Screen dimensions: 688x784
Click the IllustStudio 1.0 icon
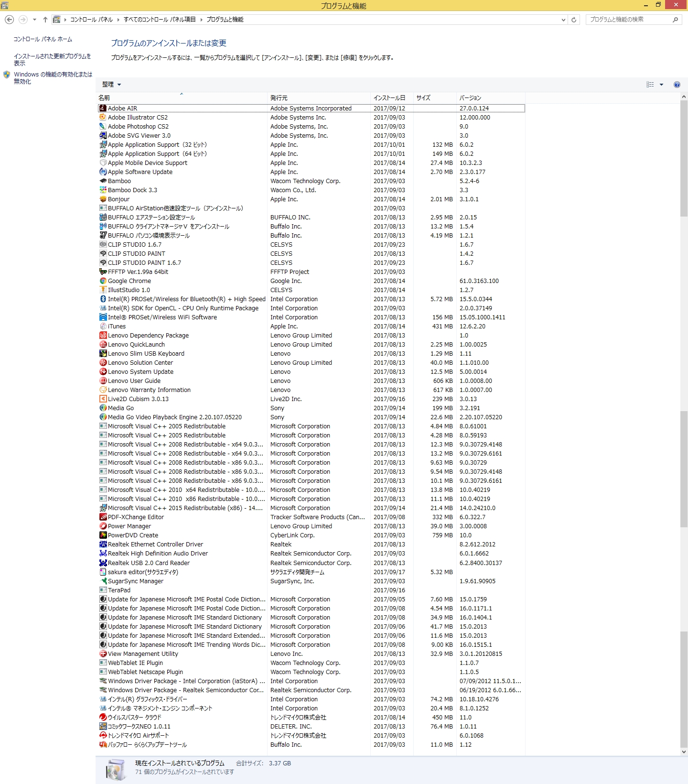(x=103, y=290)
